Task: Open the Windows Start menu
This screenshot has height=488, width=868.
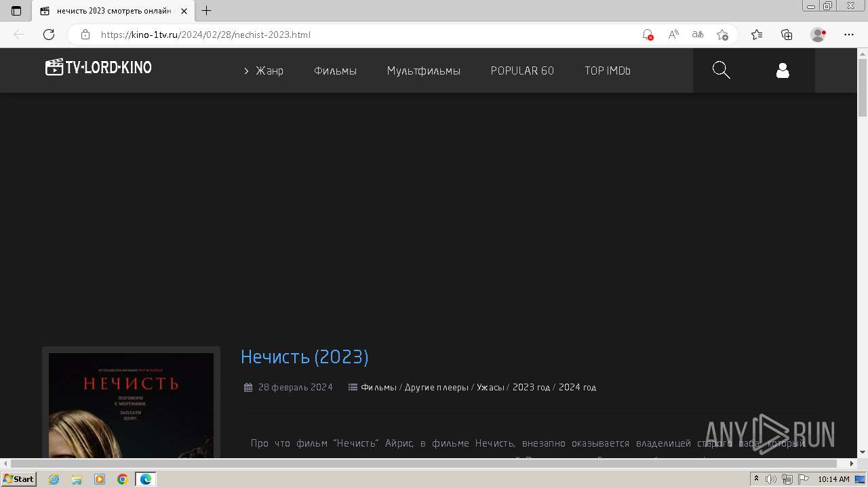Action: click(18, 479)
